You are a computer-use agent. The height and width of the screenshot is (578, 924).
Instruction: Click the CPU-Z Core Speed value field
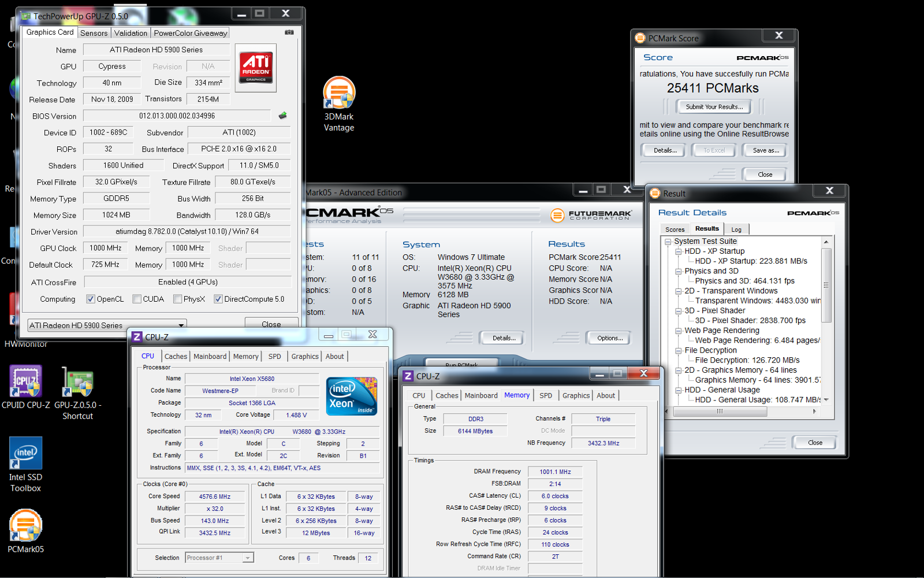click(x=215, y=497)
